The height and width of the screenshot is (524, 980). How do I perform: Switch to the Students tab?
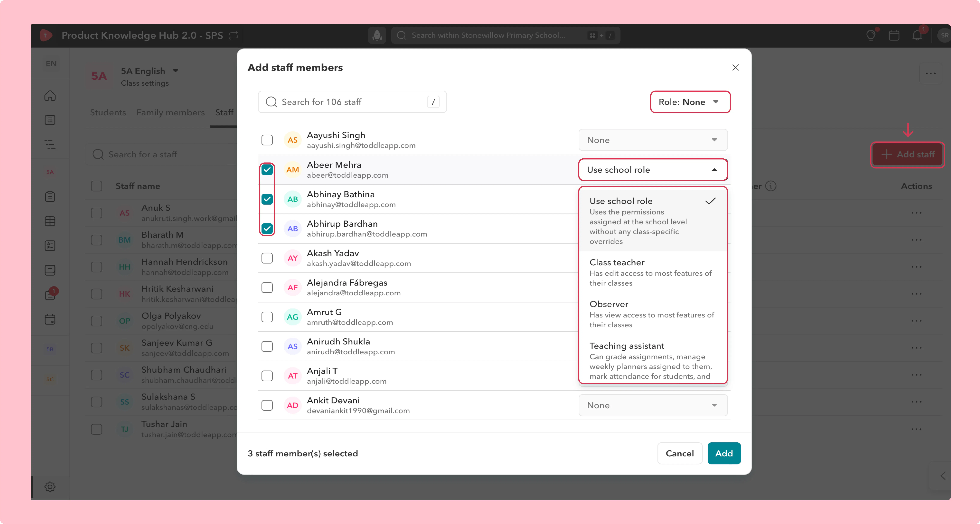(108, 113)
